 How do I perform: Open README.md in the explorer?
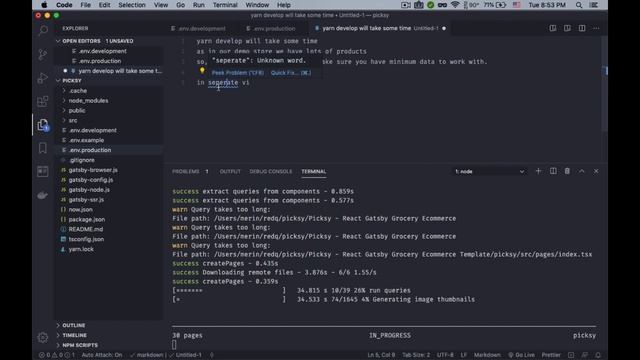point(86,229)
